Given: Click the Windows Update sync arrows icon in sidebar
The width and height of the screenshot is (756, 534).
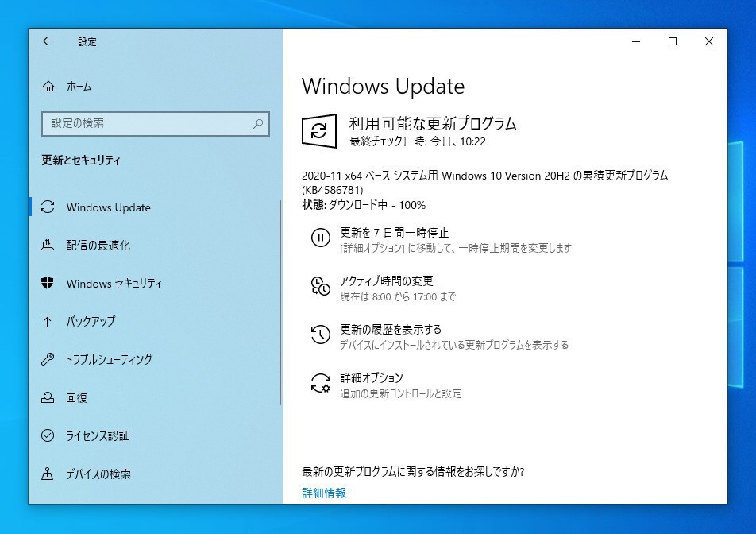Looking at the screenshot, I should coord(48,207).
